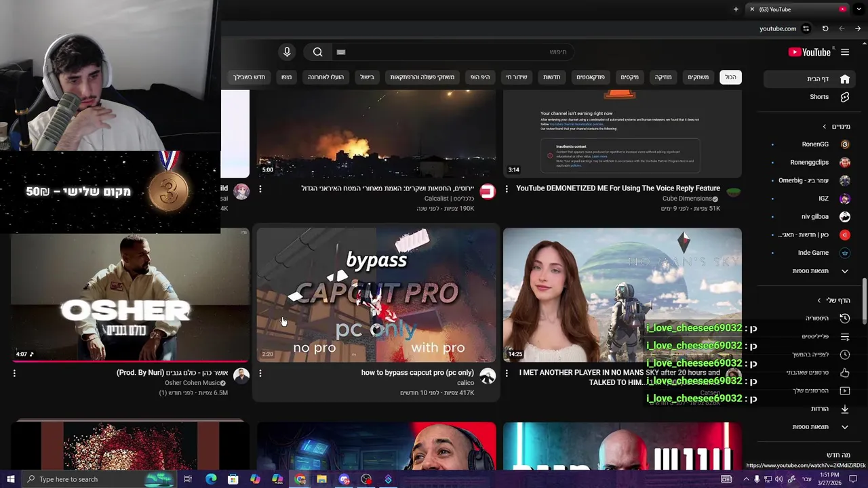Open Microsoft Edge from the taskbar
Viewport: 868px width, 488px height.
click(x=211, y=479)
